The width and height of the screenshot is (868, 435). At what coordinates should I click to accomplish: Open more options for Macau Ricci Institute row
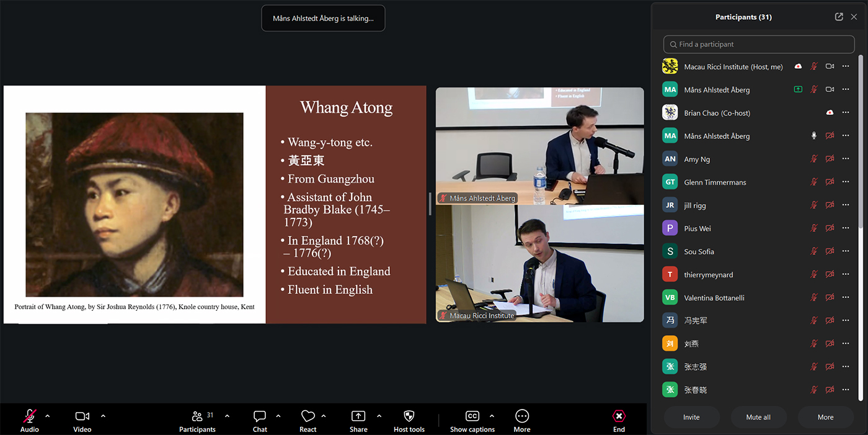tap(846, 66)
